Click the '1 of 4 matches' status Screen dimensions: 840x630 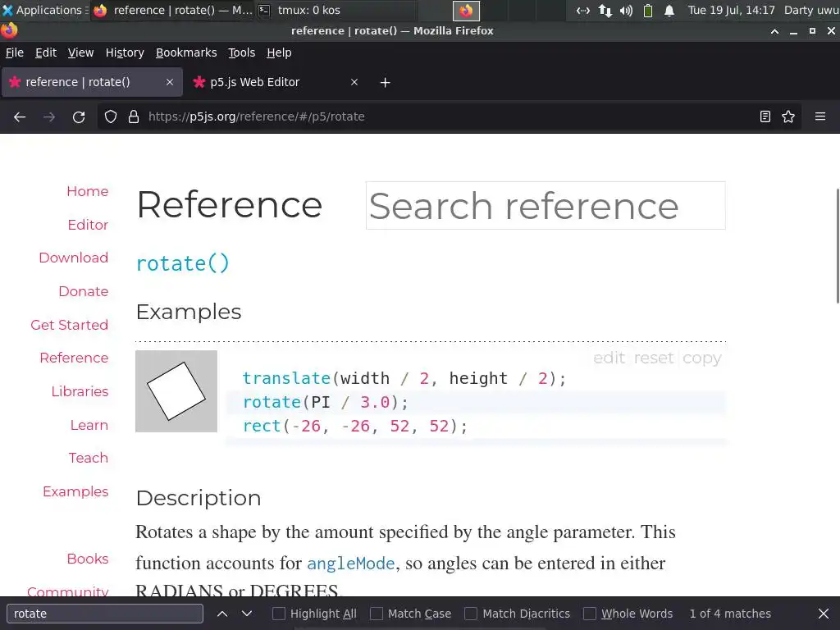729,614
